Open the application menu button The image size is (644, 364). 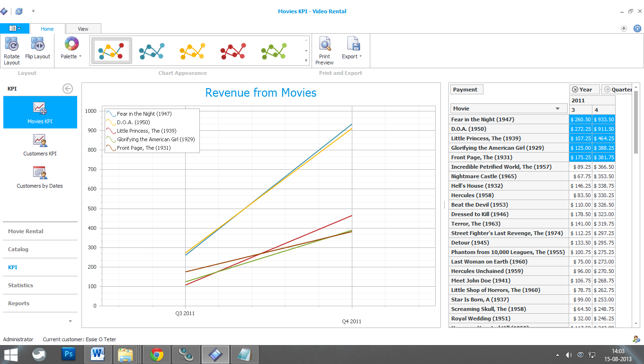tap(15, 28)
